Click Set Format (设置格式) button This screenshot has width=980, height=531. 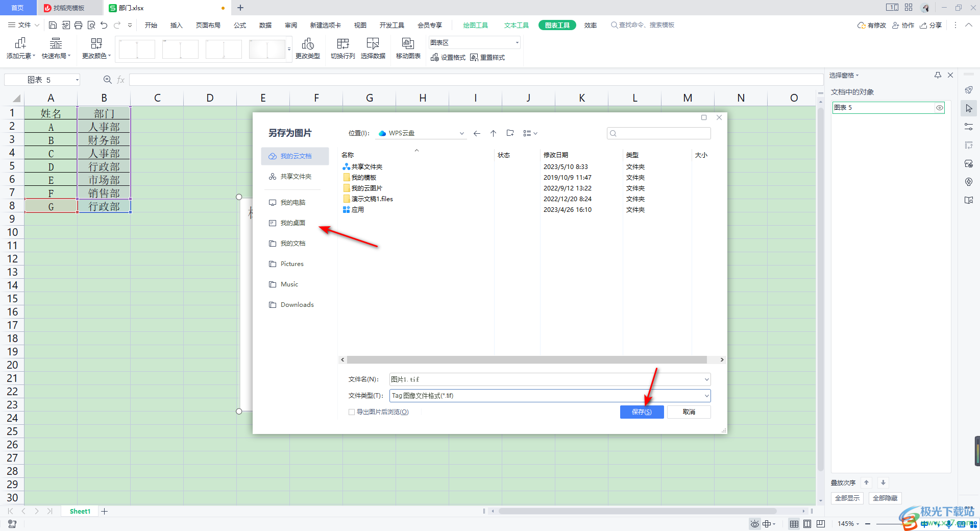point(448,58)
